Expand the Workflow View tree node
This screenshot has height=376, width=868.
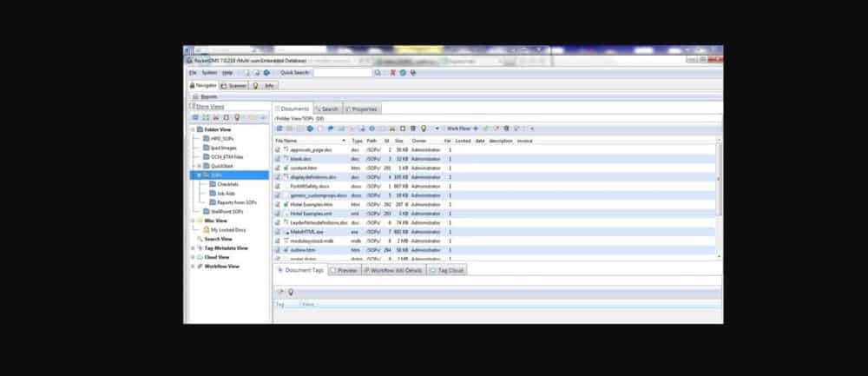point(192,267)
